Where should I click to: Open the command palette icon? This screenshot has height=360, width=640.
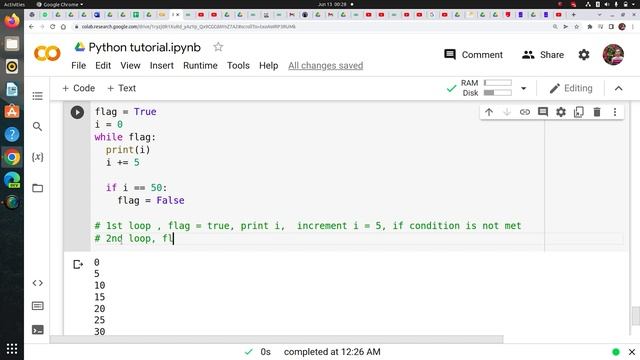pyautogui.click(x=38, y=306)
